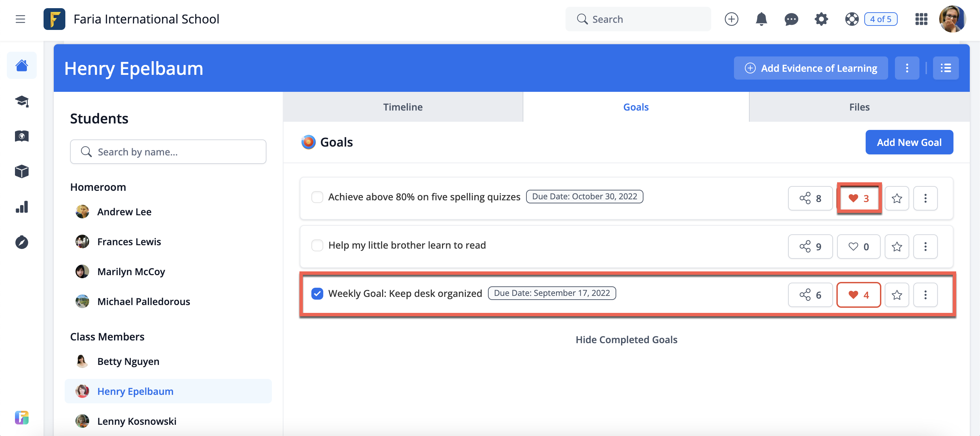Click share count 8 on spelling goal

click(810, 198)
